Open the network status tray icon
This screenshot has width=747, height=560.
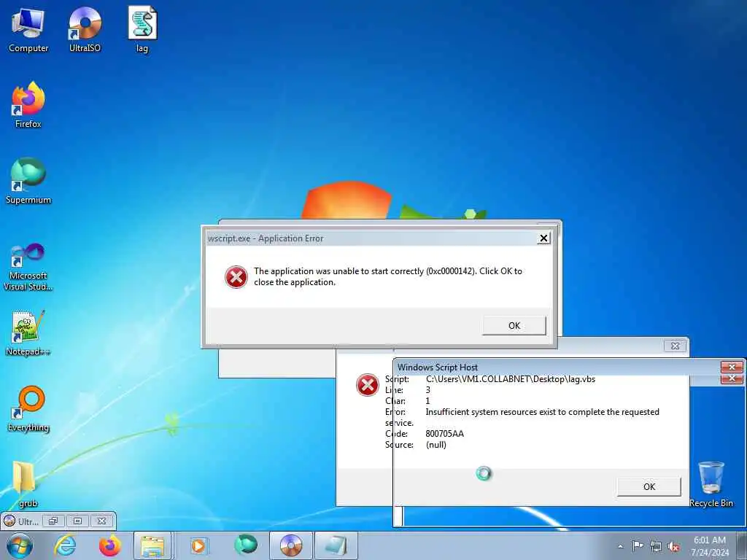point(656,546)
